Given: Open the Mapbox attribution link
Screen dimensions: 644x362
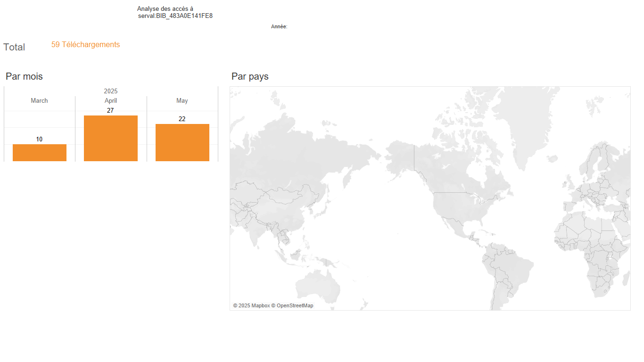Looking at the screenshot, I should point(251,305).
